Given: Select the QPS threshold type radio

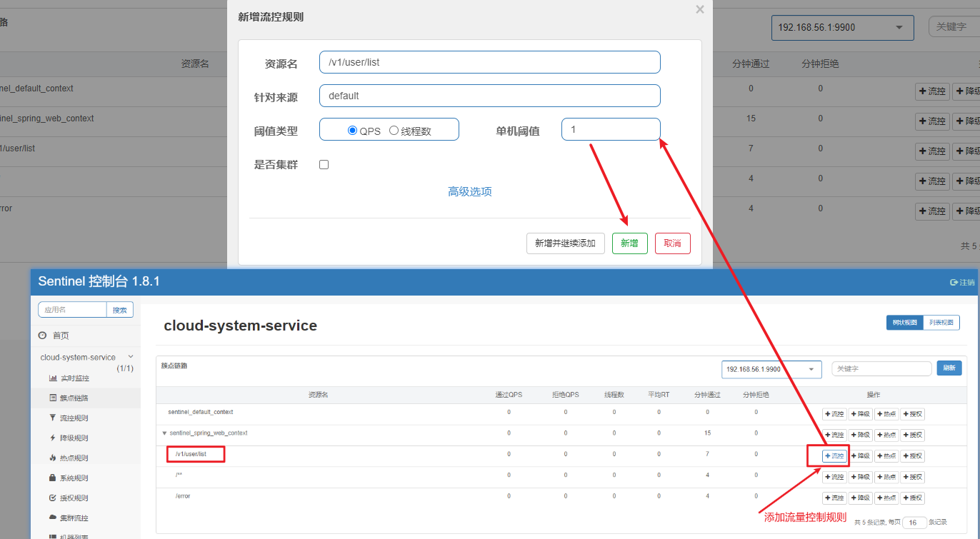Looking at the screenshot, I should 352,131.
